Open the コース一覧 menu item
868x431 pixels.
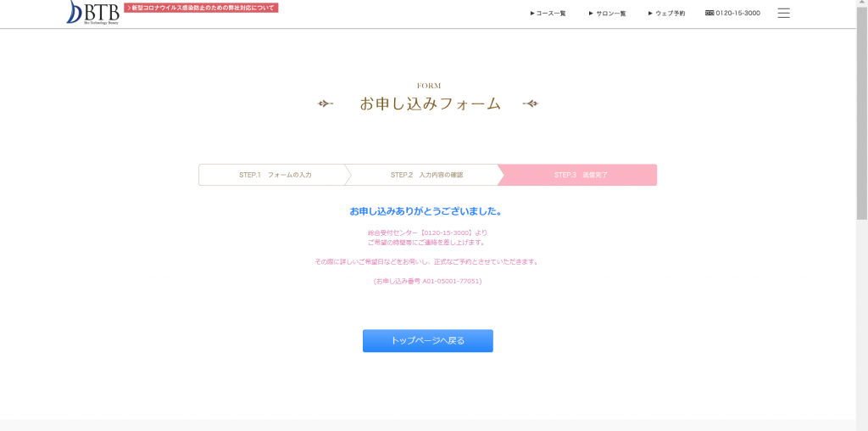point(548,14)
